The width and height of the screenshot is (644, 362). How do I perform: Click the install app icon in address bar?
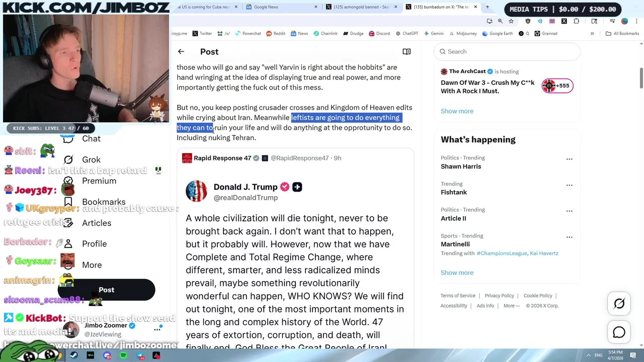pos(489,21)
